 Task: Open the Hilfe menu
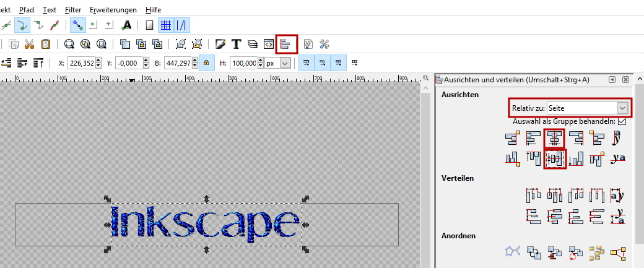(x=153, y=9)
